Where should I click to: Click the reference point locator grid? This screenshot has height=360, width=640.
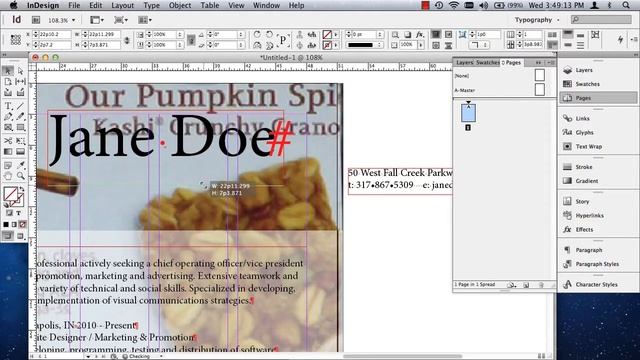(x=16, y=40)
